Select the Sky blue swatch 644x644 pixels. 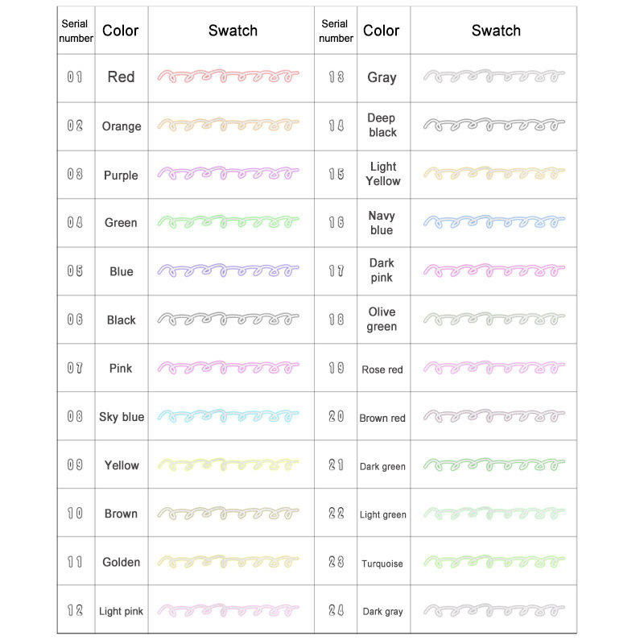229,416
